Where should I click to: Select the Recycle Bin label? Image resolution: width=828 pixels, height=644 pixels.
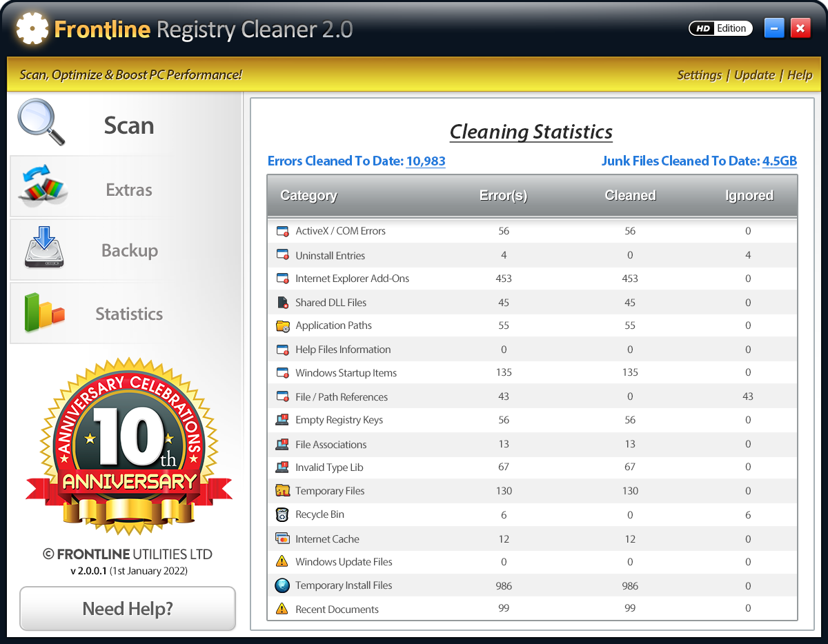tap(319, 514)
